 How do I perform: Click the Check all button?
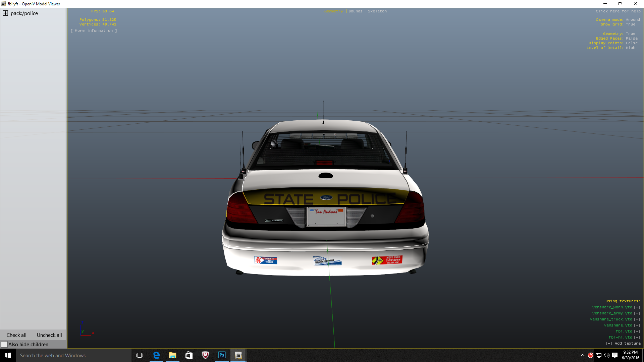pos(16,335)
